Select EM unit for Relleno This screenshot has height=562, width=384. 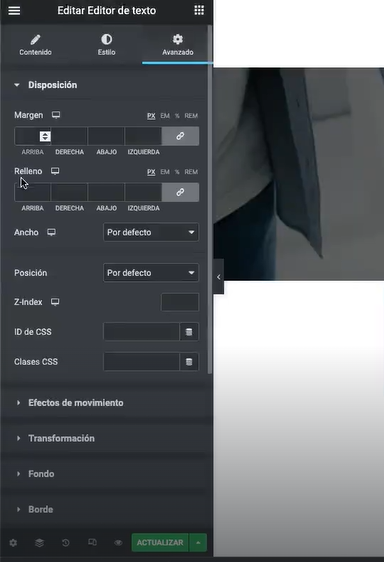[x=165, y=172]
